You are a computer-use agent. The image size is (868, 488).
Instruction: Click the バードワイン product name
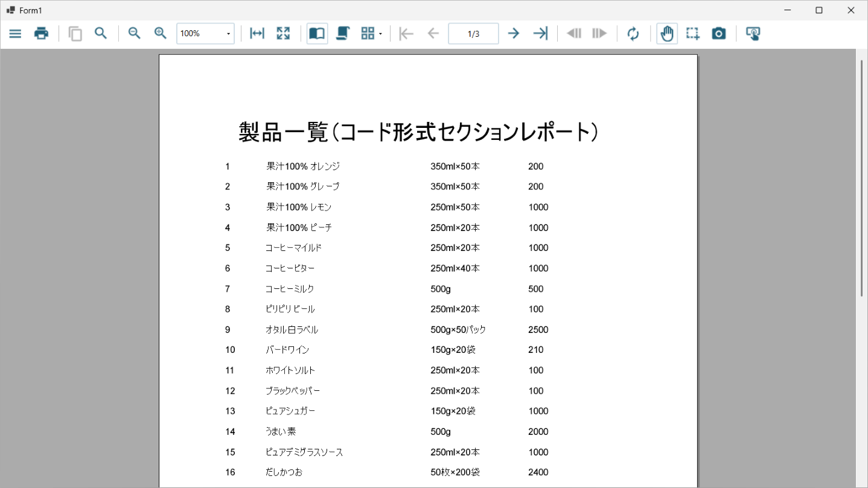287,350
